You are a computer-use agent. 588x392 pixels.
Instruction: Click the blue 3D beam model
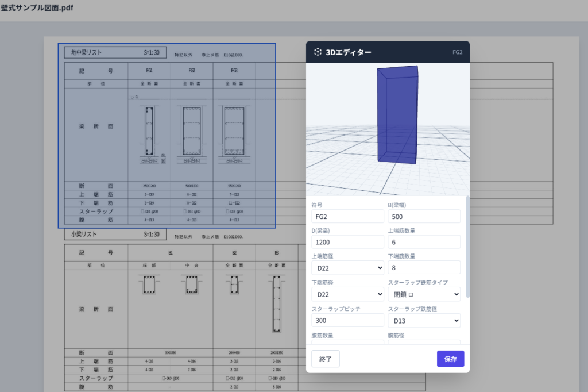397,114
